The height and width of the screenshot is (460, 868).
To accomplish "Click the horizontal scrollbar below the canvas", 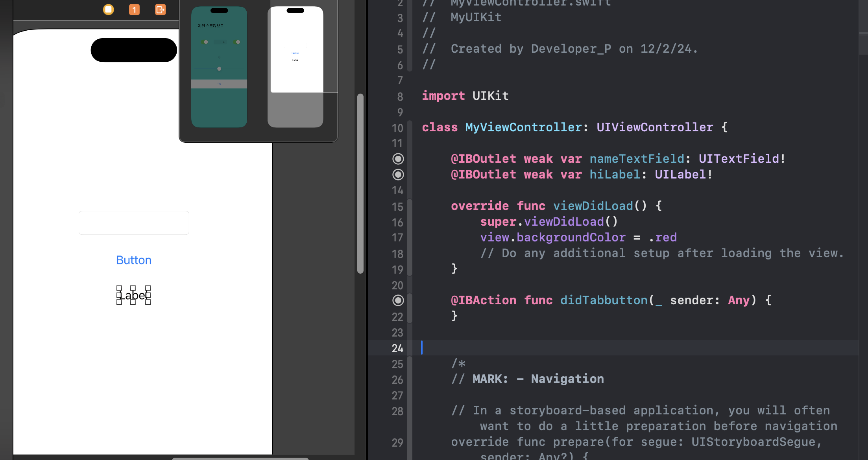I will click(x=240, y=458).
